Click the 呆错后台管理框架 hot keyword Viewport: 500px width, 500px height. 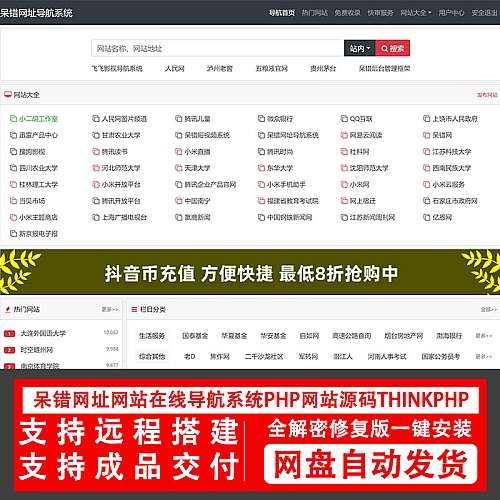(384, 69)
